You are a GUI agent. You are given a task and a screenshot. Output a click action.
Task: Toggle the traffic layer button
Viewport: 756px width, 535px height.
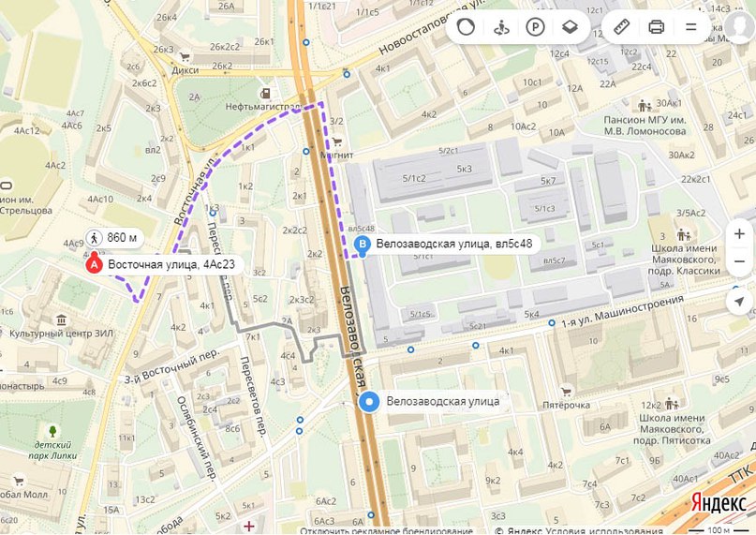[x=466, y=26]
